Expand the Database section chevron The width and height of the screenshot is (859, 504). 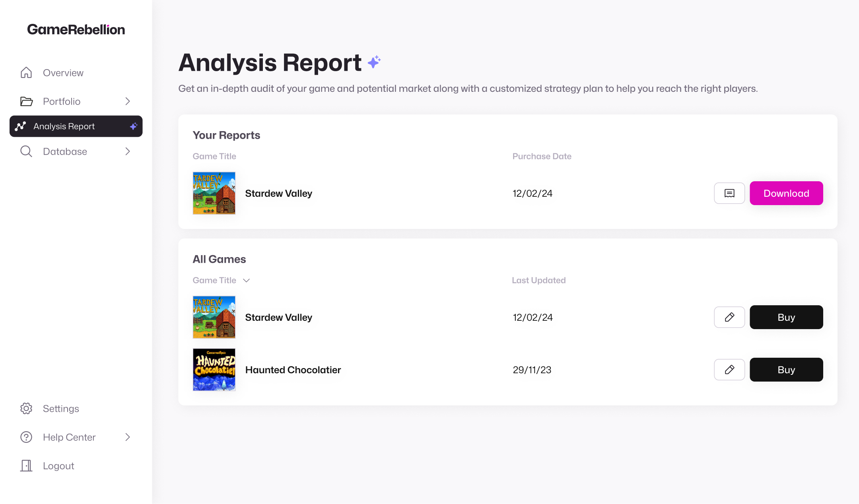pyautogui.click(x=127, y=151)
